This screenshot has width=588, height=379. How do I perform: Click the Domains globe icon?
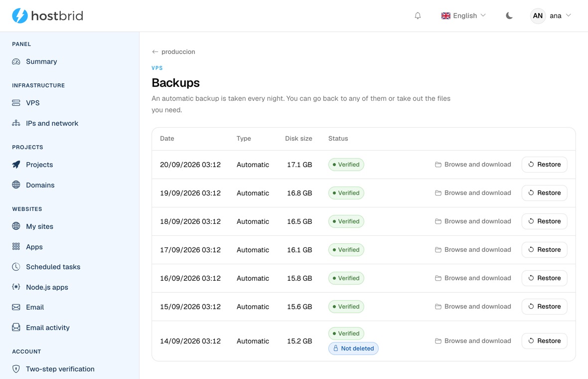click(16, 185)
